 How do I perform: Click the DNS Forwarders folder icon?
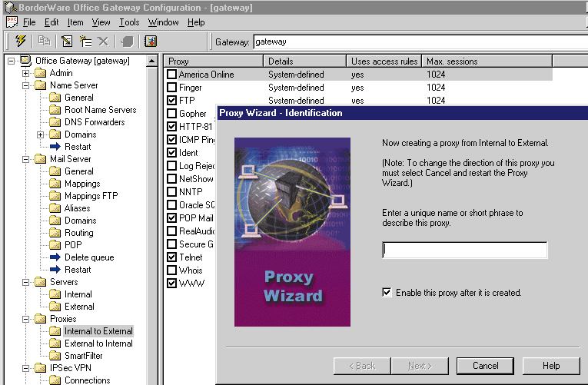[55, 122]
